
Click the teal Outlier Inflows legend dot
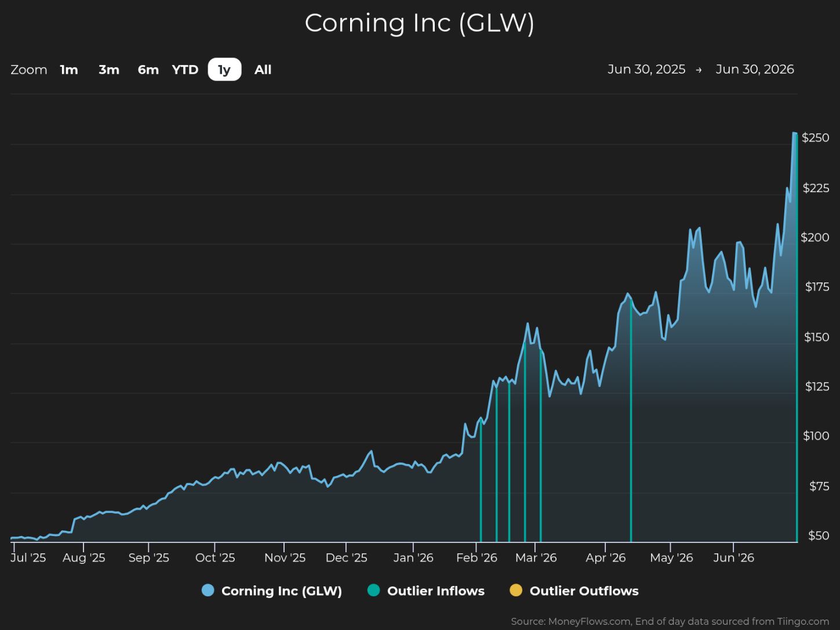coord(373,591)
